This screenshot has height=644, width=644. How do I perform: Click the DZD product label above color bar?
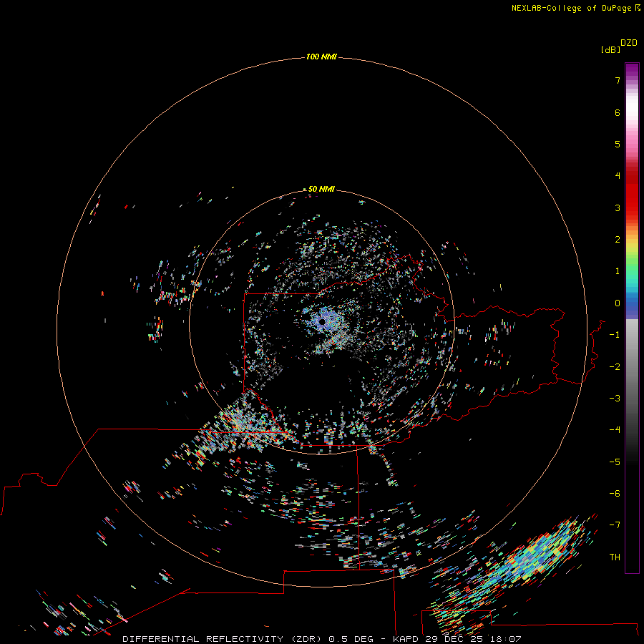point(629,43)
